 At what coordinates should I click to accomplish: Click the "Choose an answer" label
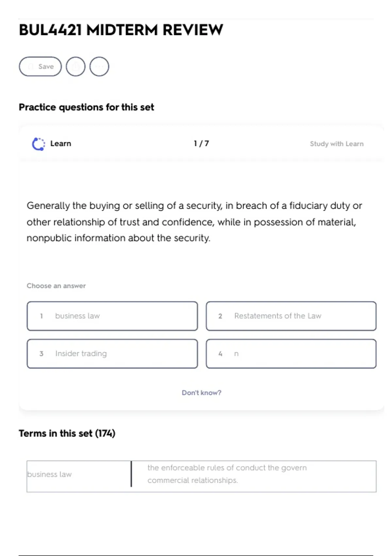coord(56,286)
